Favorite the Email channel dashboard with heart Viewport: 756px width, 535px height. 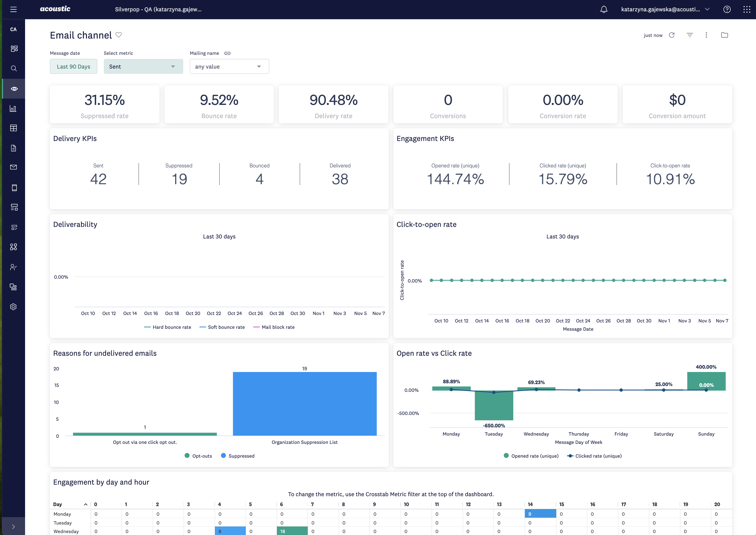pos(119,35)
